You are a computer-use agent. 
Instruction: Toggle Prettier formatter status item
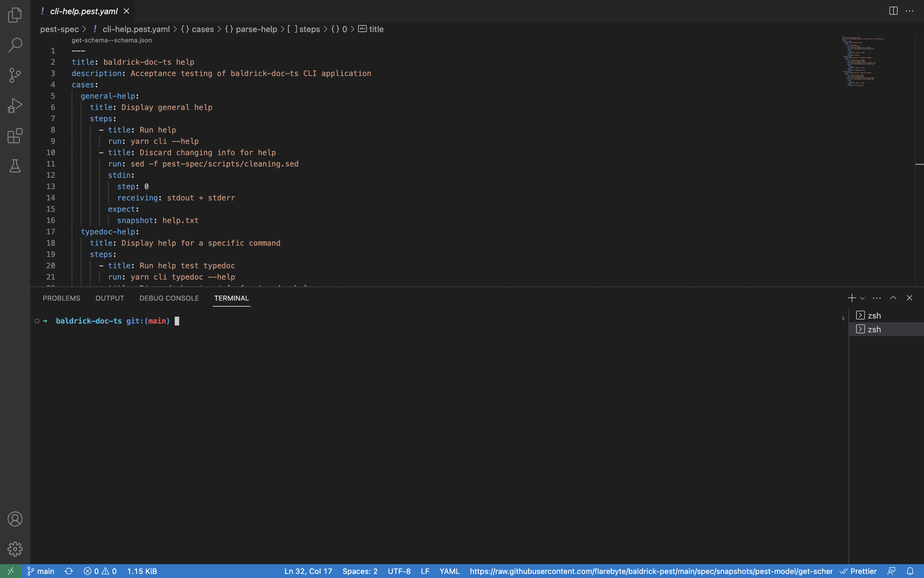(858, 571)
